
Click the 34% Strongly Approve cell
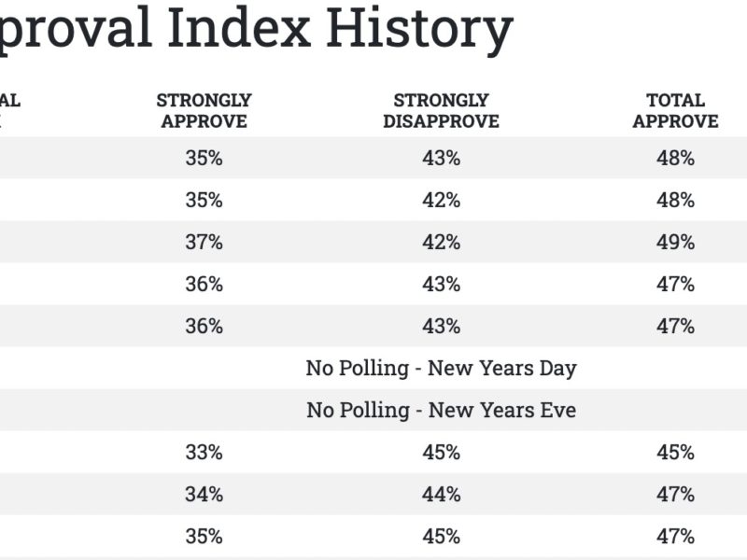pyautogui.click(x=204, y=494)
